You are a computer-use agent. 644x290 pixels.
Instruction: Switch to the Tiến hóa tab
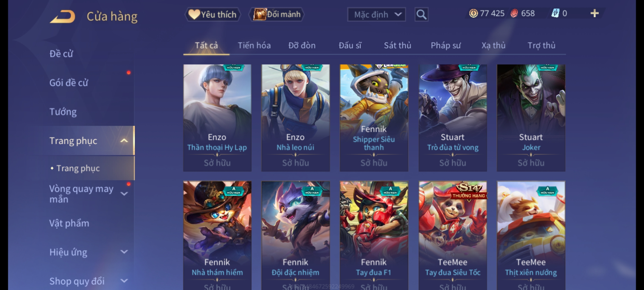(254, 45)
